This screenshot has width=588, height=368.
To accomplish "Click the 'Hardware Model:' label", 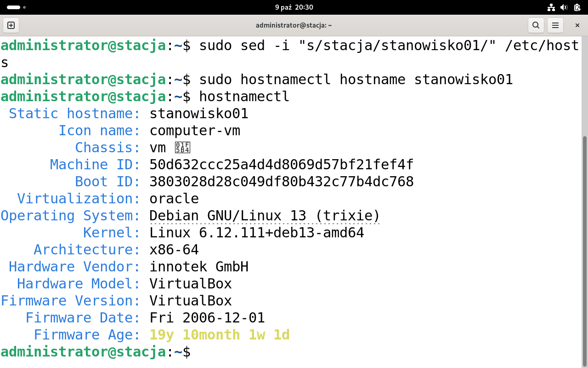I will pyautogui.click(x=79, y=284).
